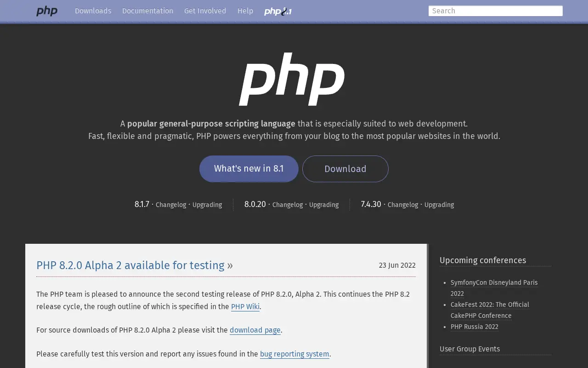View the Changelog for 7.4.30
This screenshot has width=588, height=368.
pyautogui.click(x=403, y=205)
